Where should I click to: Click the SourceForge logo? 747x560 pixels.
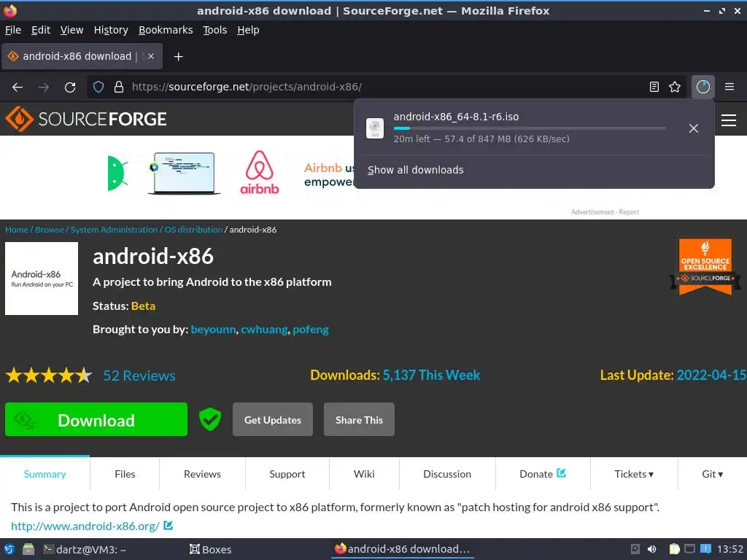(86, 119)
